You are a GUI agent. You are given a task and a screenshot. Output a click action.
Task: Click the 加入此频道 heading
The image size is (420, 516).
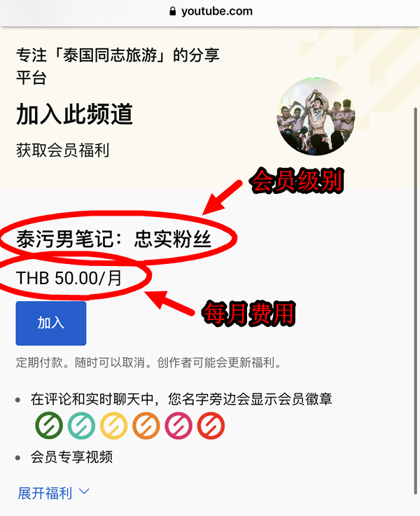[x=75, y=114]
